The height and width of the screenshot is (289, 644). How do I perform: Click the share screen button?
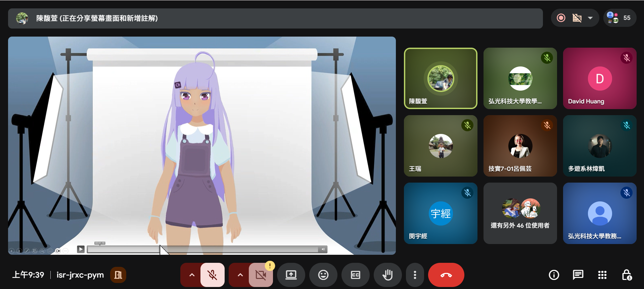pos(291,275)
